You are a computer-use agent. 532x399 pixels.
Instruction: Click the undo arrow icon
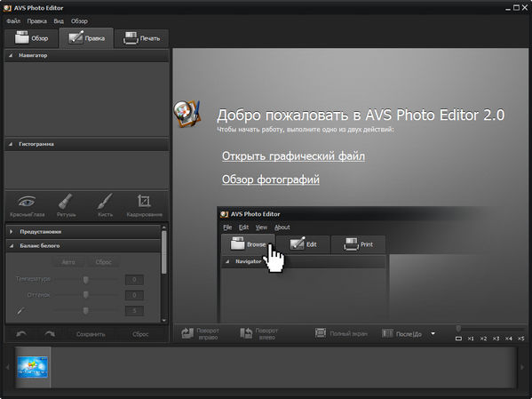pyautogui.click(x=21, y=334)
